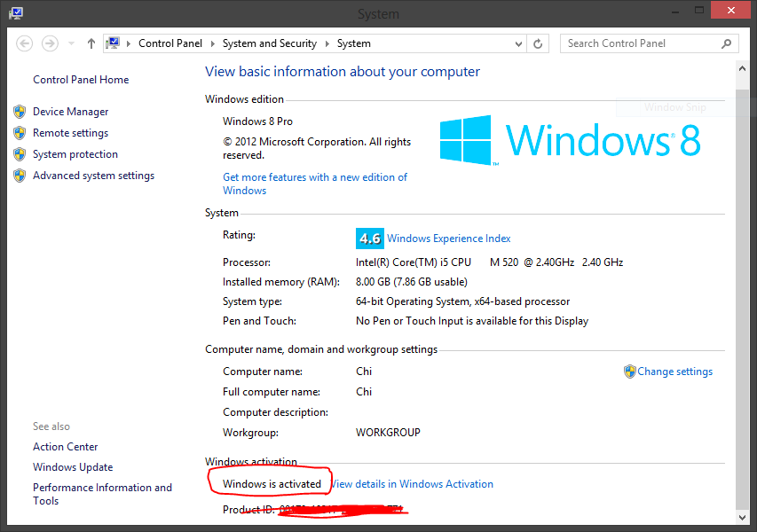Focus the Search Control Panel field
Screen dimensions: 757x532
650,43
